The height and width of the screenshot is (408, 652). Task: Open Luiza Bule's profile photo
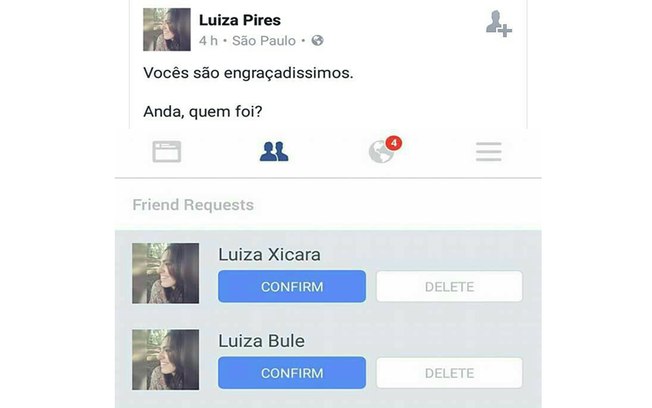pyautogui.click(x=165, y=360)
